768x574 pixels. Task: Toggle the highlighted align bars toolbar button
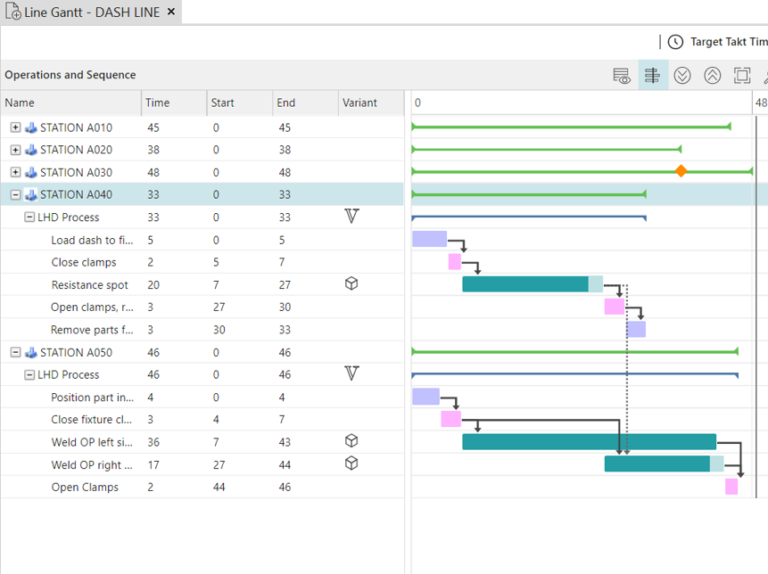click(x=652, y=76)
